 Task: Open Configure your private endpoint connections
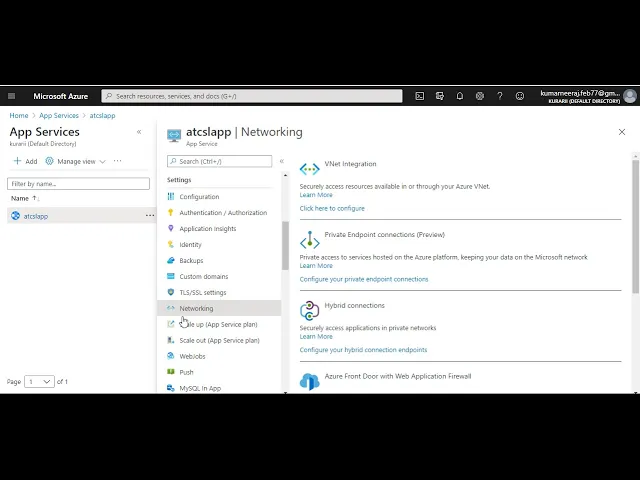click(x=364, y=279)
